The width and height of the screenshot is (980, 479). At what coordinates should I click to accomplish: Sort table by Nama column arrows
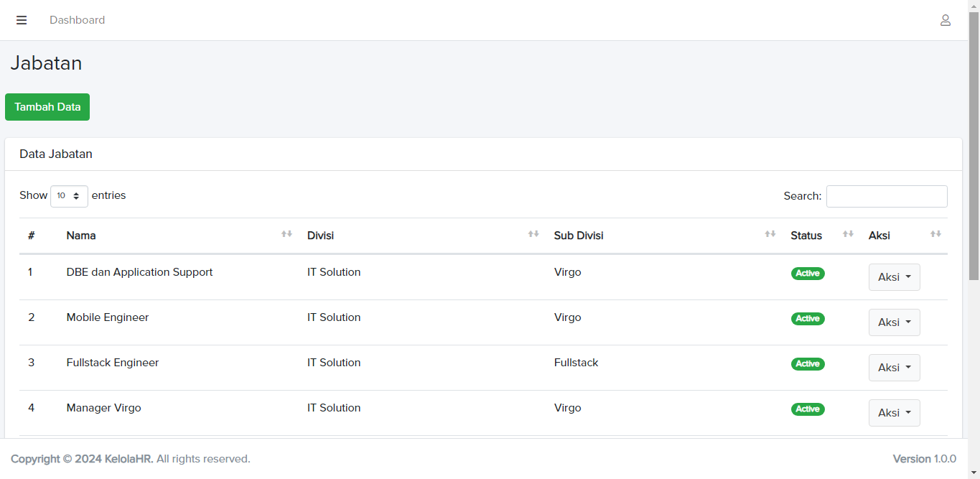click(x=286, y=234)
